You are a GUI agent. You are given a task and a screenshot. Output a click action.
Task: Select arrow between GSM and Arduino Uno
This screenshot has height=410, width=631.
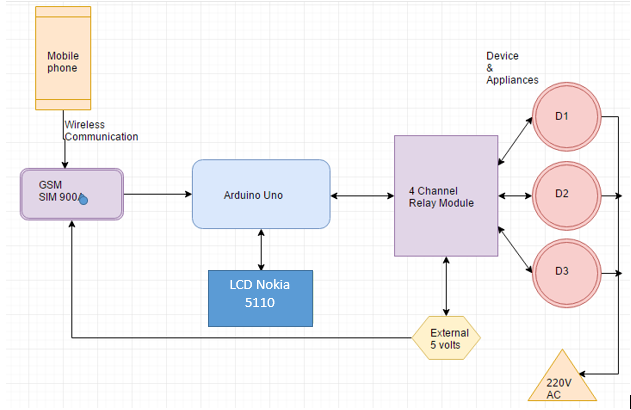click(158, 194)
